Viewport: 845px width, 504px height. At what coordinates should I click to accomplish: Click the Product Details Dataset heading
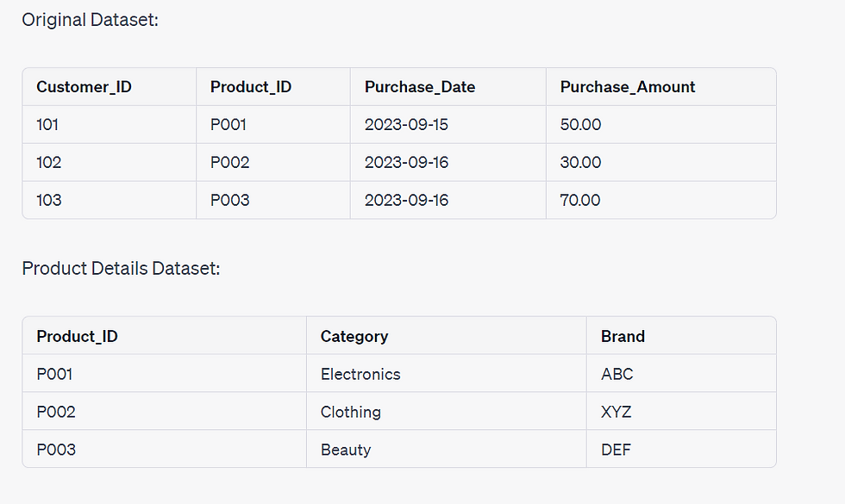[x=122, y=268]
